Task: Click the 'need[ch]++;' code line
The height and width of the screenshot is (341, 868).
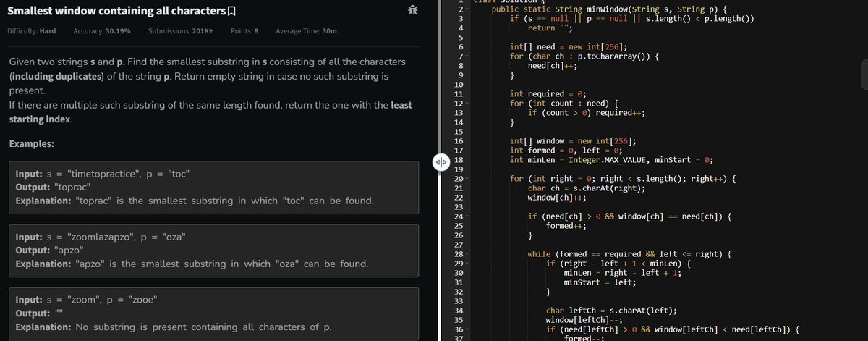Action: [552, 65]
